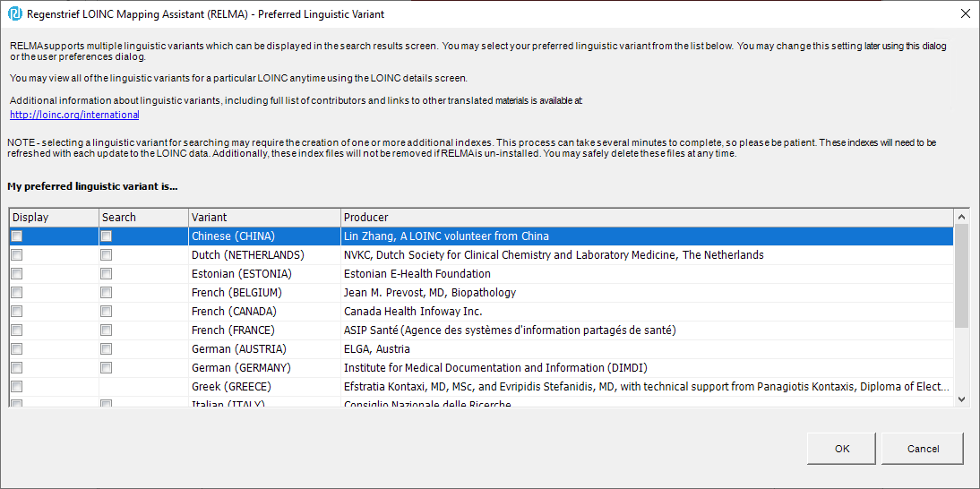Enable Search for Dutch (NETHERLANDS)
The width and height of the screenshot is (980, 489).
click(107, 255)
